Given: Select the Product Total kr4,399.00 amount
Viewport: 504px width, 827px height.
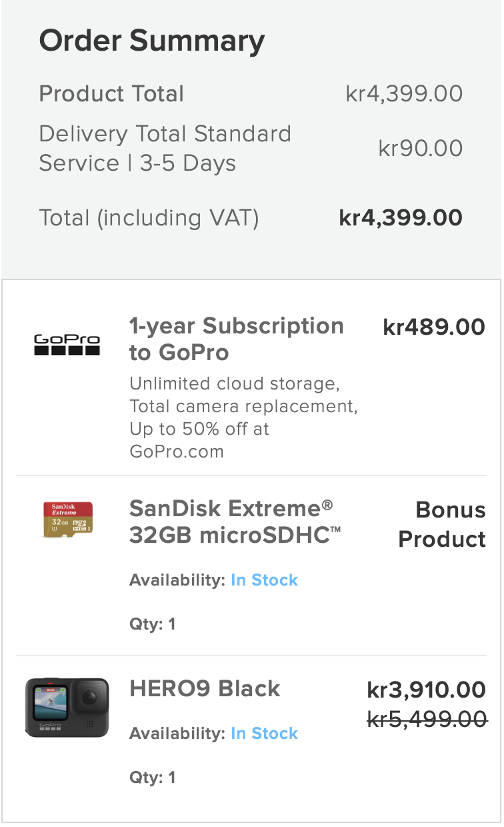Looking at the screenshot, I should point(404,94).
